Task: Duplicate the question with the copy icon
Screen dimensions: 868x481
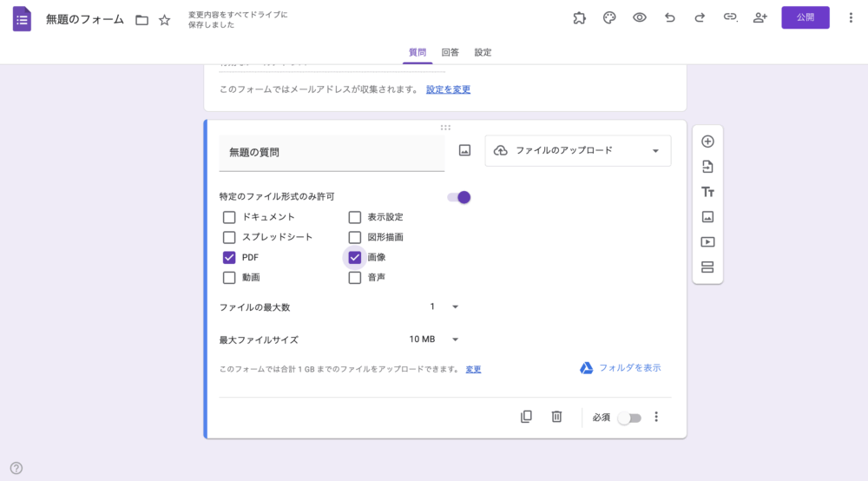Action: point(526,417)
